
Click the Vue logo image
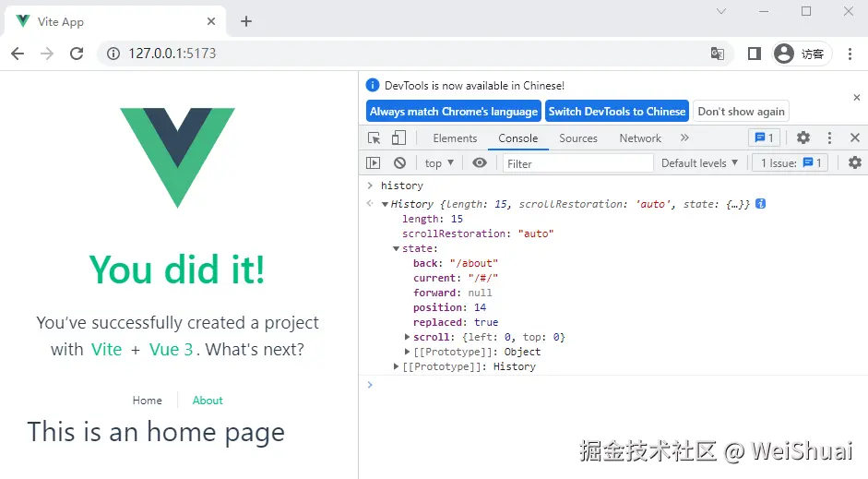pos(178,158)
